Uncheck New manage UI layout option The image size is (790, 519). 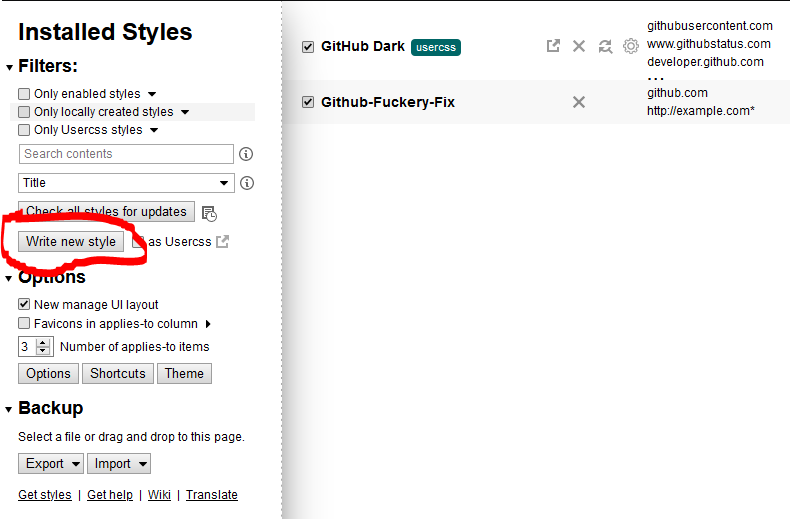pos(24,305)
